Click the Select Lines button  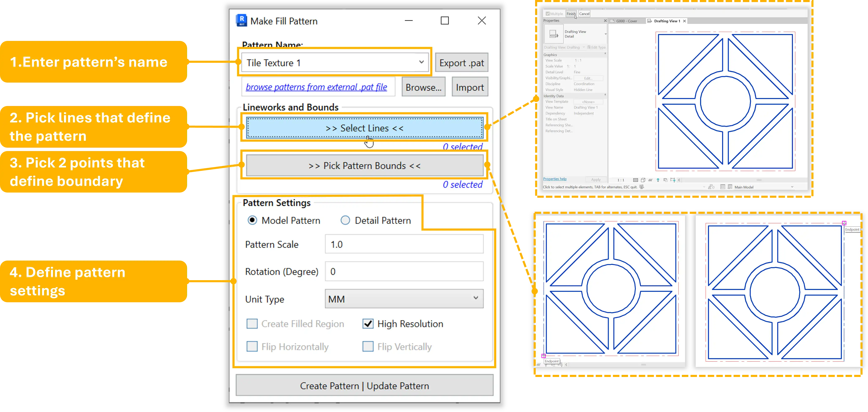click(365, 128)
